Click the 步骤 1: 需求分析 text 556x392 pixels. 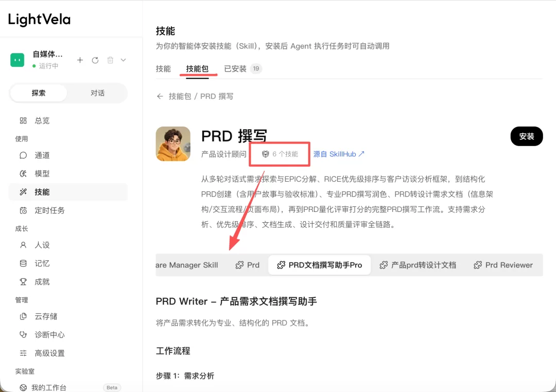185,376
